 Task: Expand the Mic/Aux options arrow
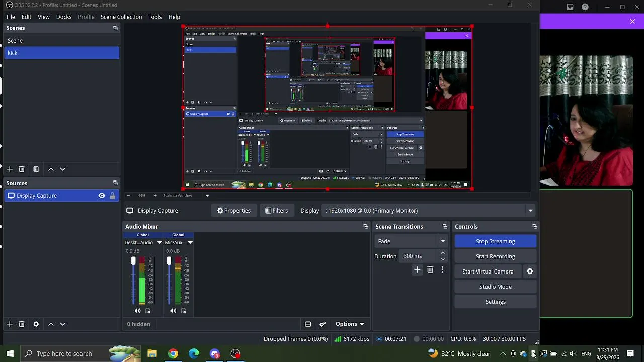(190, 243)
